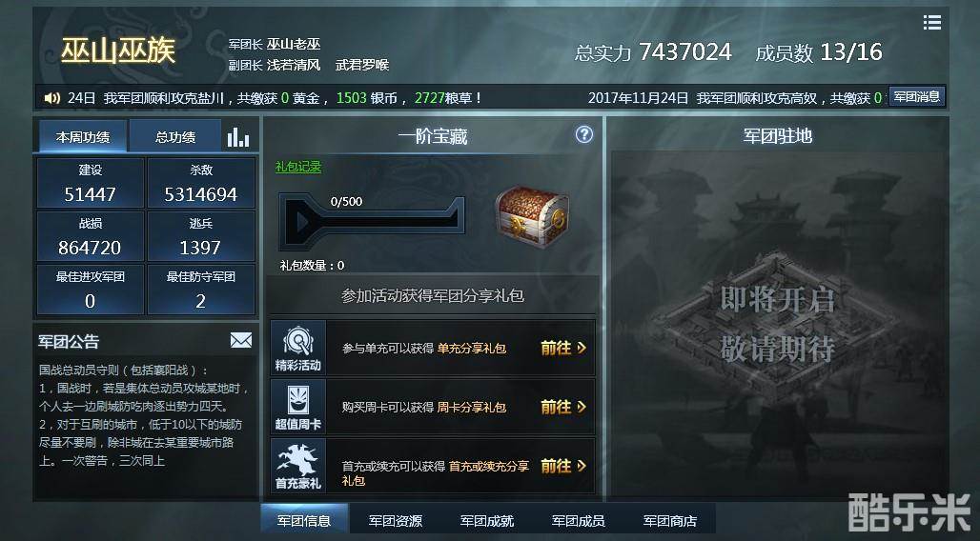Select the 精彩活动 event icon

click(298, 348)
